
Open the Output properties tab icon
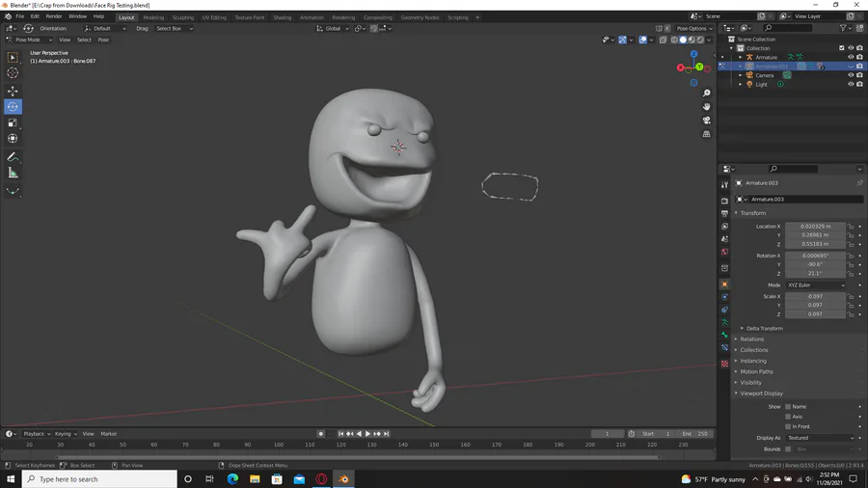pos(724,213)
